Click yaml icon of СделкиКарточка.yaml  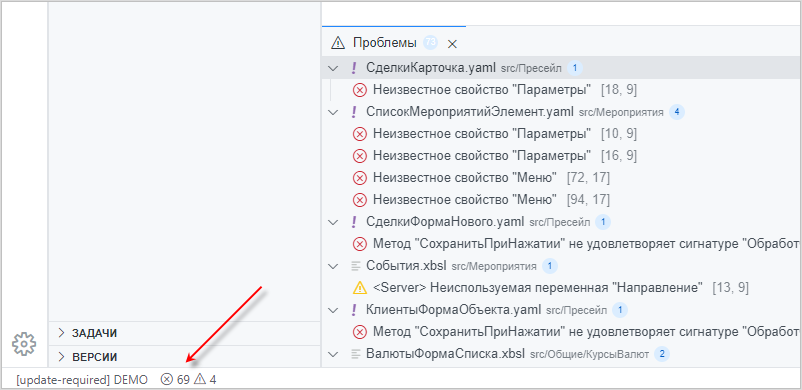tap(354, 68)
